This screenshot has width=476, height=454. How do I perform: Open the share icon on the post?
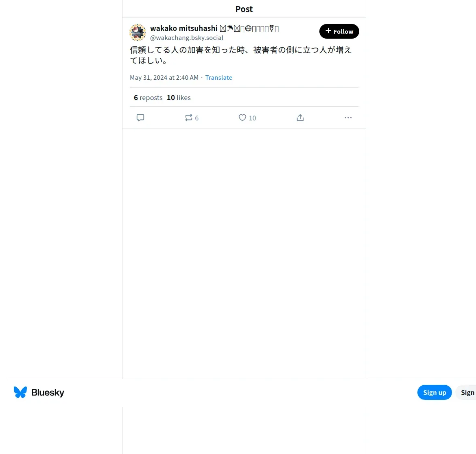[300, 118]
